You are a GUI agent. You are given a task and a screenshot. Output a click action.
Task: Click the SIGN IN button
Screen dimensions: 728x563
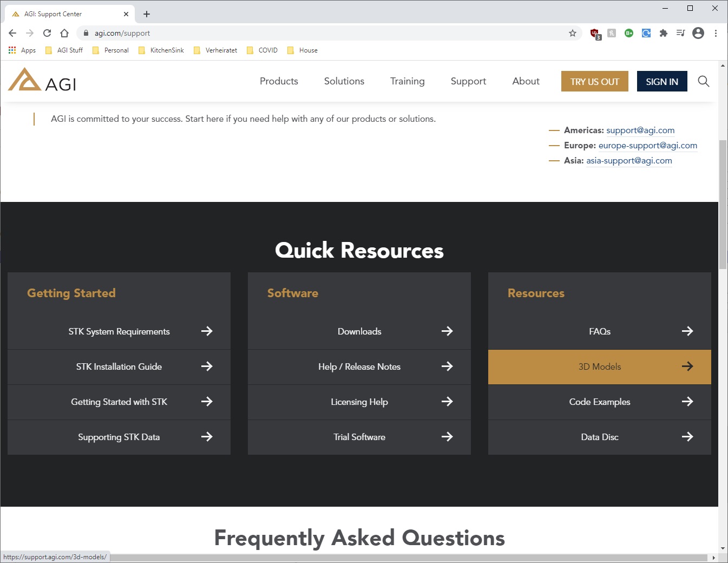point(662,81)
